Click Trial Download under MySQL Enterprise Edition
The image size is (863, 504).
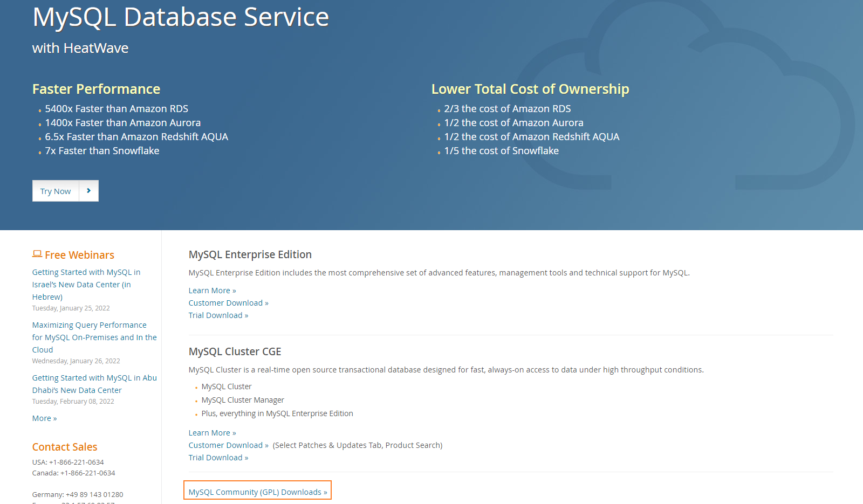click(218, 315)
